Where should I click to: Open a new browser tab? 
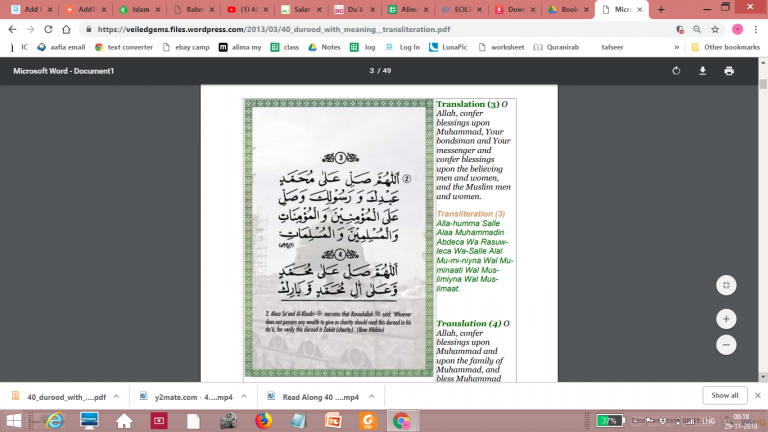[x=661, y=9]
